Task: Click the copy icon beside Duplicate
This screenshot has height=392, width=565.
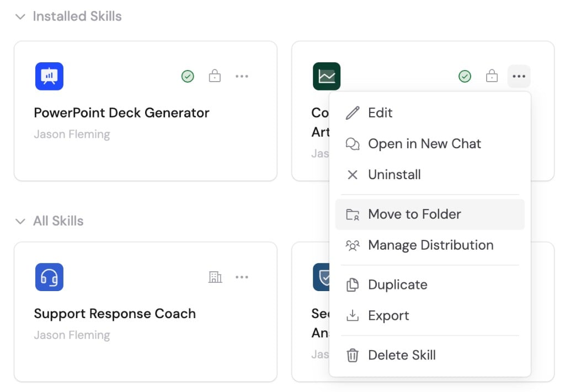Action: pyautogui.click(x=353, y=285)
